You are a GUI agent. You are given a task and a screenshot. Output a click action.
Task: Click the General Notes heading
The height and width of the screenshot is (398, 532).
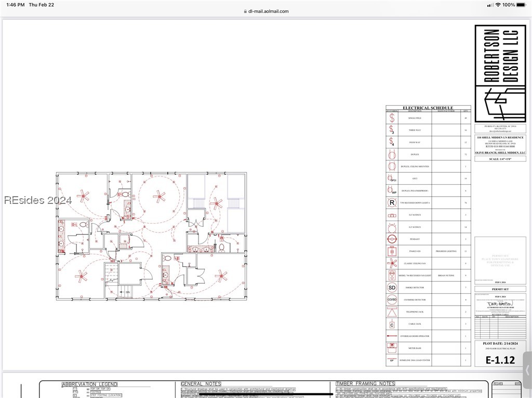click(x=201, y=384)
